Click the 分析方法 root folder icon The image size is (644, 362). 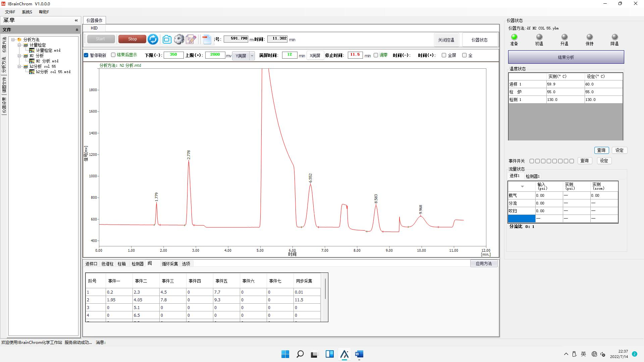[x=19, y=40]
